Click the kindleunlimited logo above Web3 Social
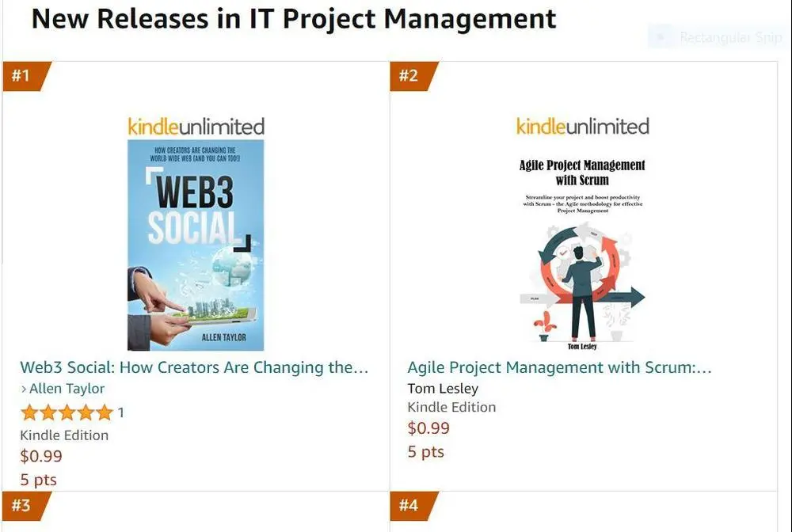 [196, 126]
